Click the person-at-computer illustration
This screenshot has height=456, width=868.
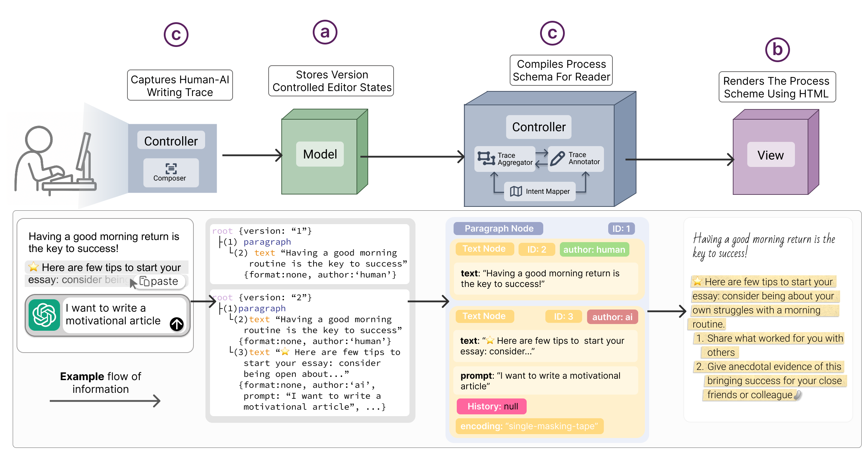[x=55, y=161]
